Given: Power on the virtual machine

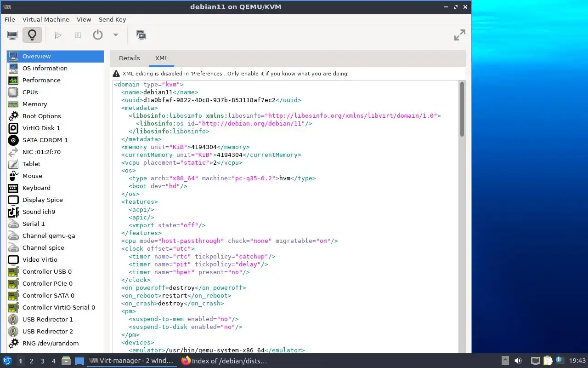Looking at the screenshot, I should click(x=58, y=35).
